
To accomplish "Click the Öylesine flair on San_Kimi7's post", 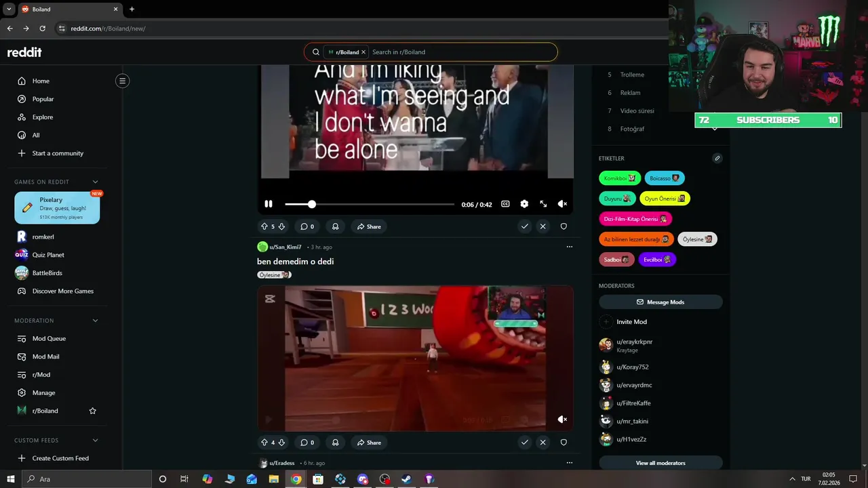I will tap(274, 275).
